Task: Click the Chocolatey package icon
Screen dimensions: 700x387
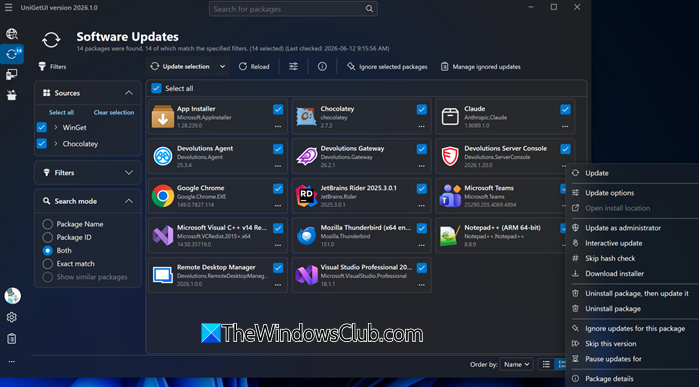Action: point(306,117)
